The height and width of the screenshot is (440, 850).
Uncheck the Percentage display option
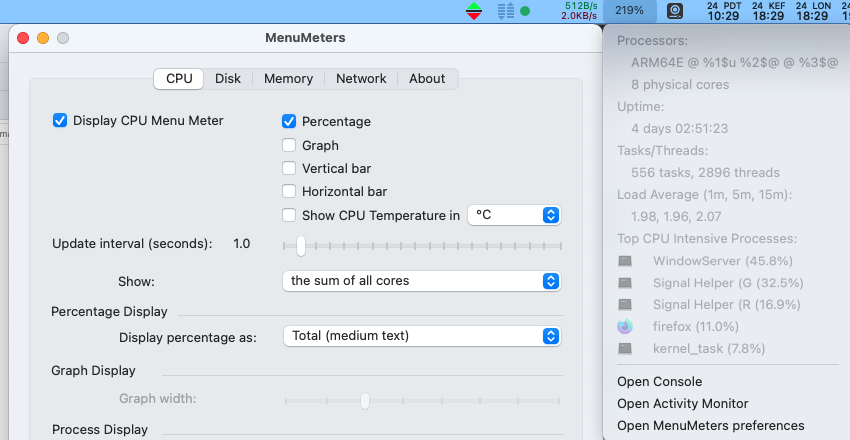[x=289, y=121]
